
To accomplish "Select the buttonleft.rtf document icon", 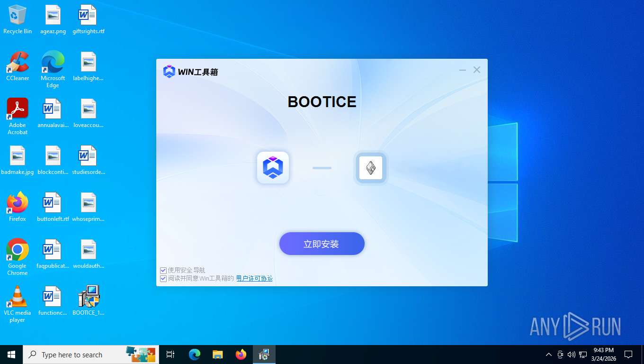I will pyautogui.click(x=53, y=207).
